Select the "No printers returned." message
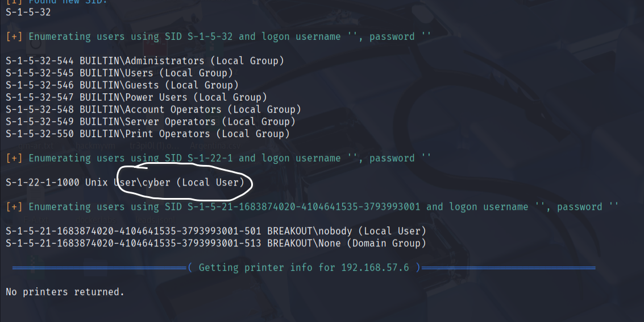The image size is (644, 322). [65, 292]
